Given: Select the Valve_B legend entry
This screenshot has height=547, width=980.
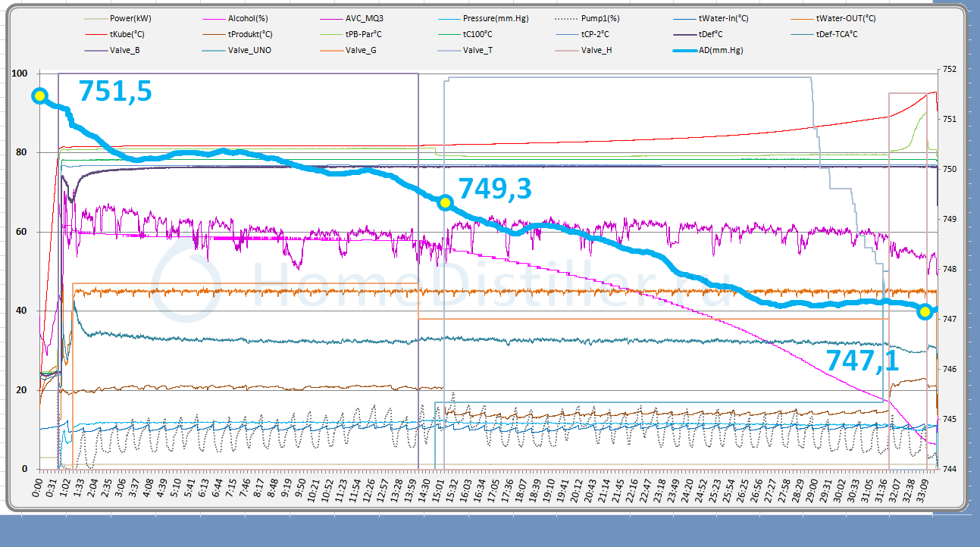Looking at the screenshot, I should pos(130,51).
